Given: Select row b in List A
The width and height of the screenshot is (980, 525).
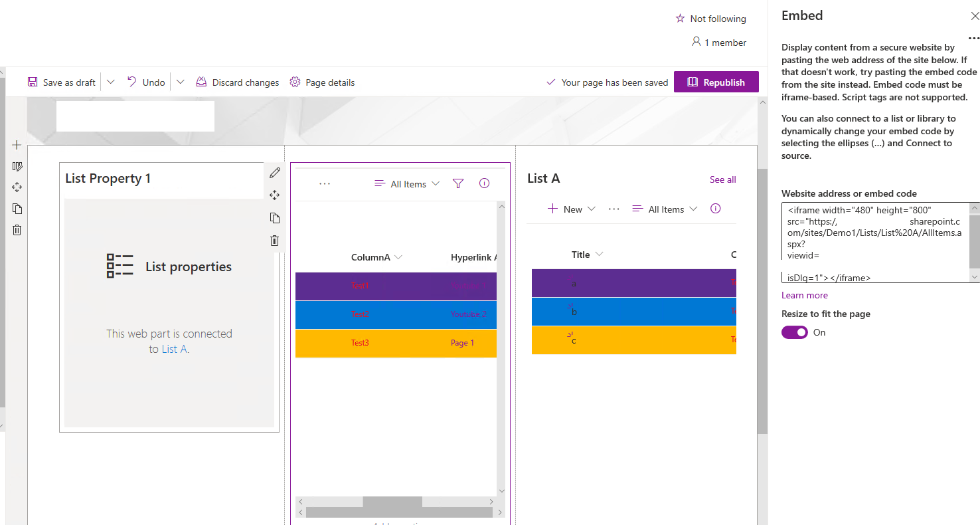Looking at the screenshot, I should [x=633, y=312].
